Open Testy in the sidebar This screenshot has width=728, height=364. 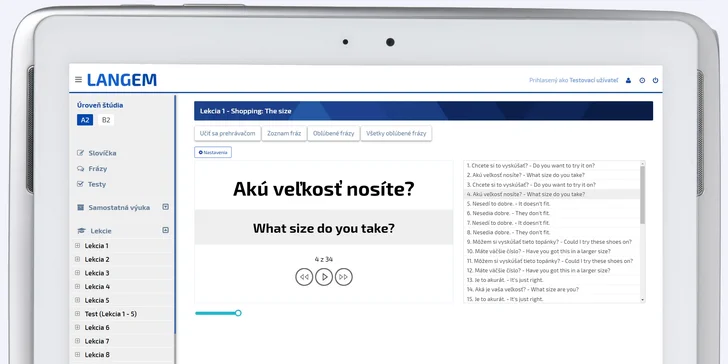point(97,184)
